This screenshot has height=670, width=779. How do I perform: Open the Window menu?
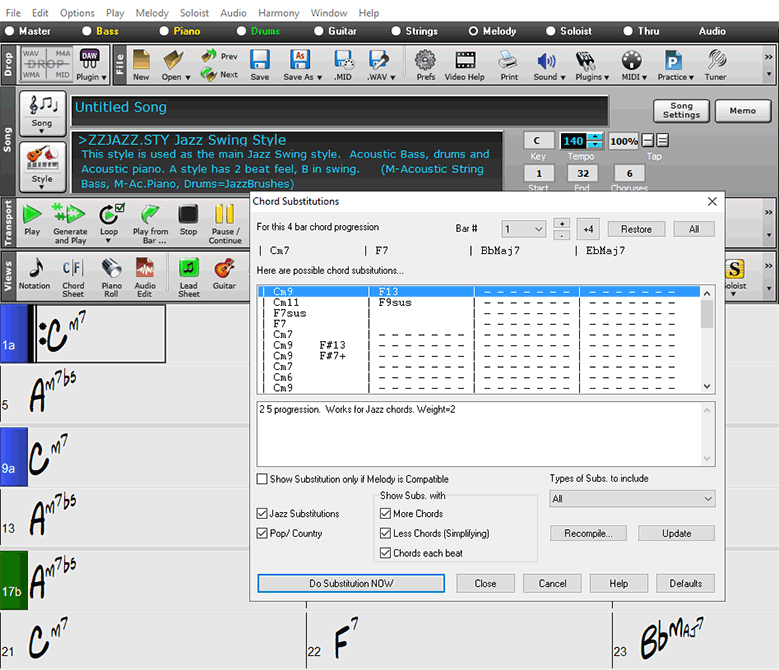coord(329,13)
